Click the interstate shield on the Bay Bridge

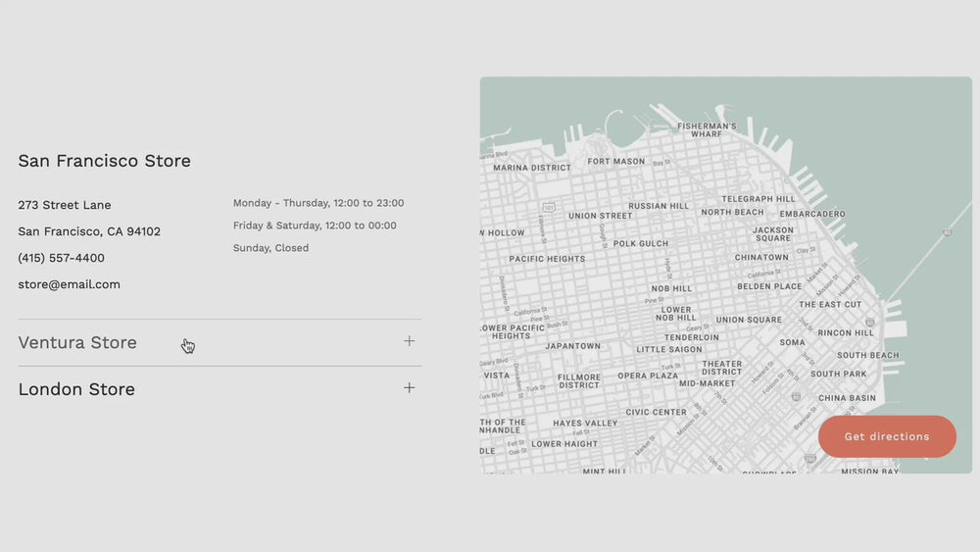click(947, 232)
